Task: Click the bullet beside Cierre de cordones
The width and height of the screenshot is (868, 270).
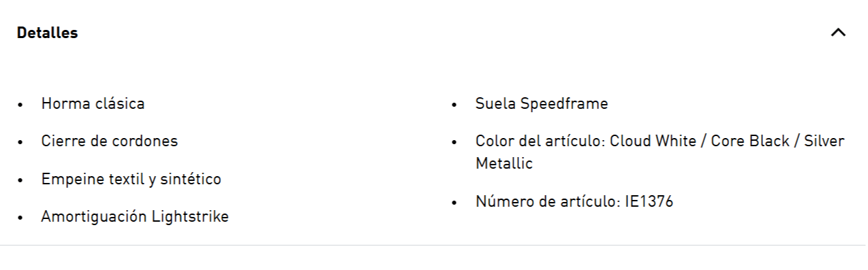Action: [x=20, y=143]
